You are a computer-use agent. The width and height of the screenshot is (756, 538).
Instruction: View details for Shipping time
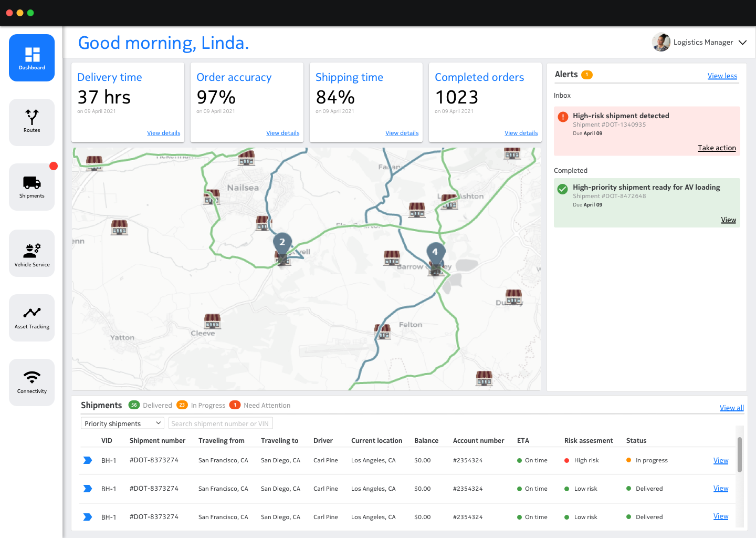pos(402,133)
